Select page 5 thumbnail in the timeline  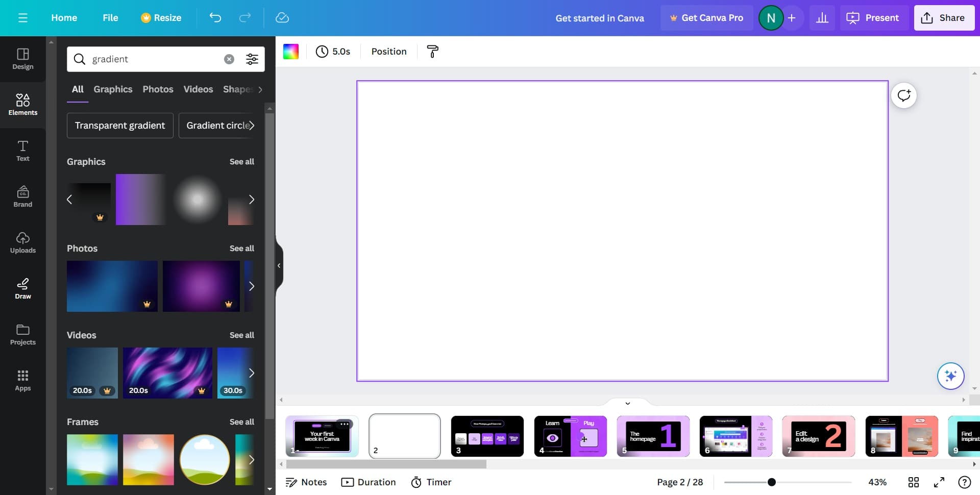[653, 436]
